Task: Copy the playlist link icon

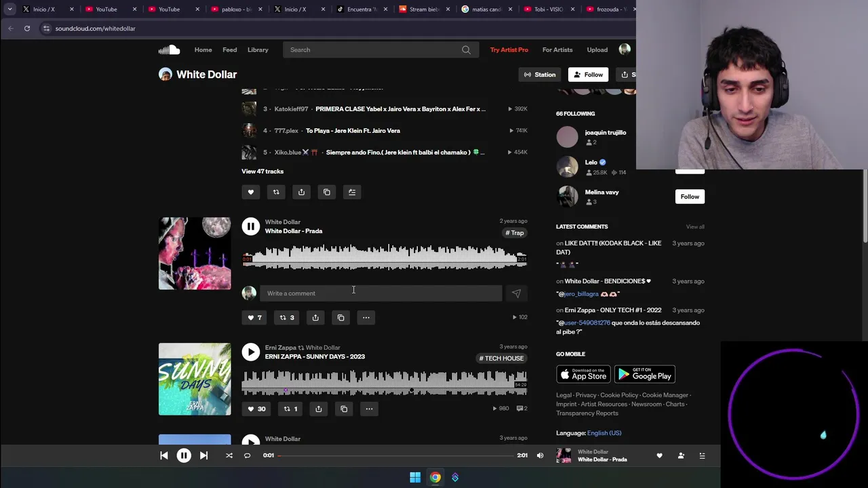Action: [x=327, y=192]
